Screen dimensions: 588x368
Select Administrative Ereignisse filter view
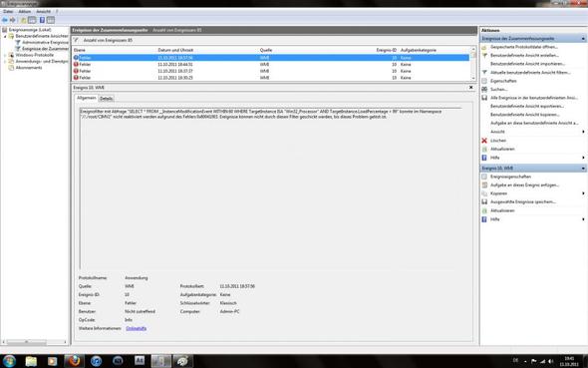click(x=45, y=43)
